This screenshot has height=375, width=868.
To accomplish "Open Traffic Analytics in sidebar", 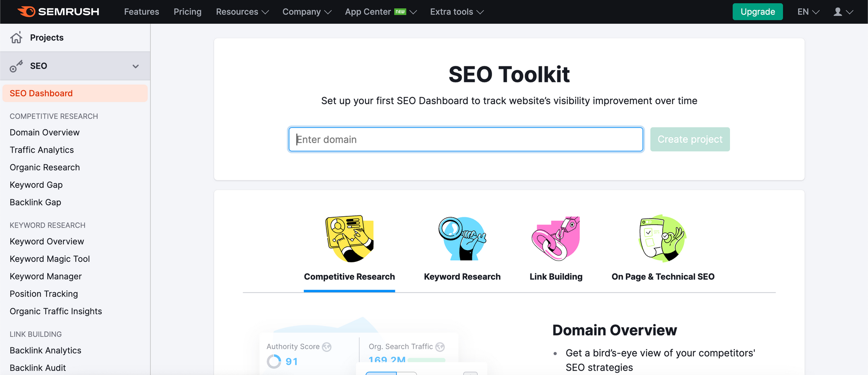I will 42,150.
